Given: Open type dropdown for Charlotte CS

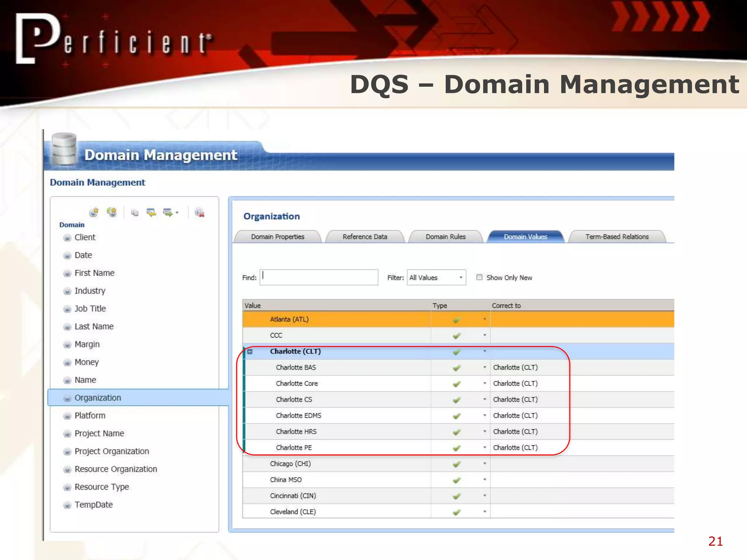Looking at the screenshot, I should click(485, 399).
